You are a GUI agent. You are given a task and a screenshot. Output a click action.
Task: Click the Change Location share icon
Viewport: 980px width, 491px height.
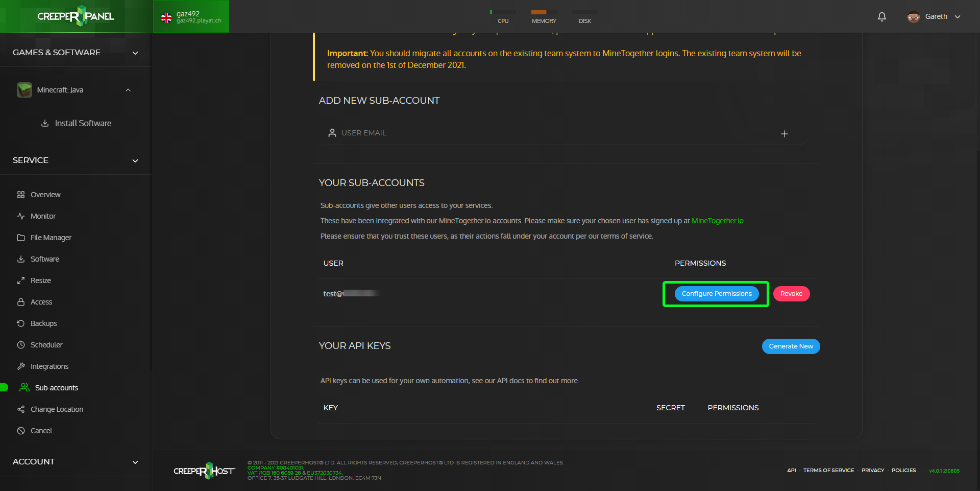(x=21, y=409)
